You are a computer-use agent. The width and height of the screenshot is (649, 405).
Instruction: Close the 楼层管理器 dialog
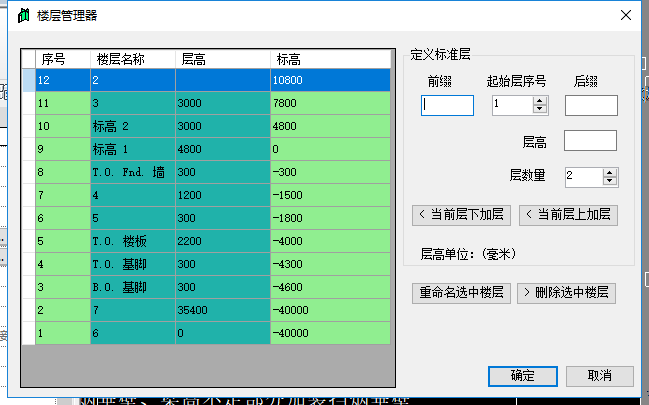(x=626, y=15)
